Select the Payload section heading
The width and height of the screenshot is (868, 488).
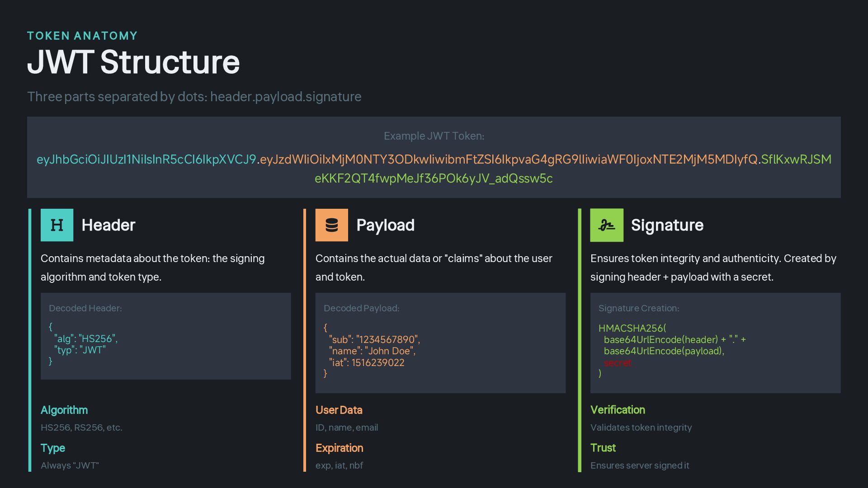pyautogui.click(x=385, y=225)
